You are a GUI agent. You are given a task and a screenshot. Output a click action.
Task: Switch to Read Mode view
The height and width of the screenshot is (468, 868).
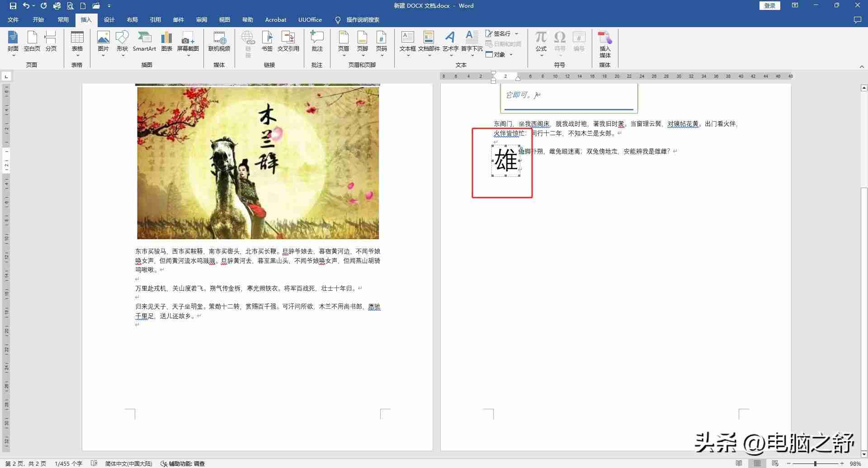point(739,463)
